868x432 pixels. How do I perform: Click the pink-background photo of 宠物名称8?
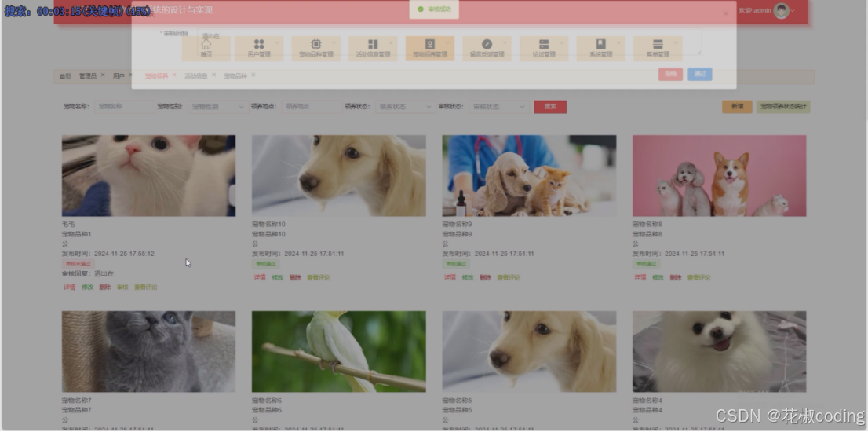point(720,176)
